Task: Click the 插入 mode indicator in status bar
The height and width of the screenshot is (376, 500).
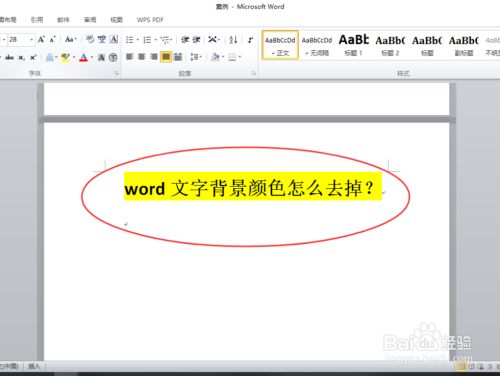Action: tap(34, 367)
